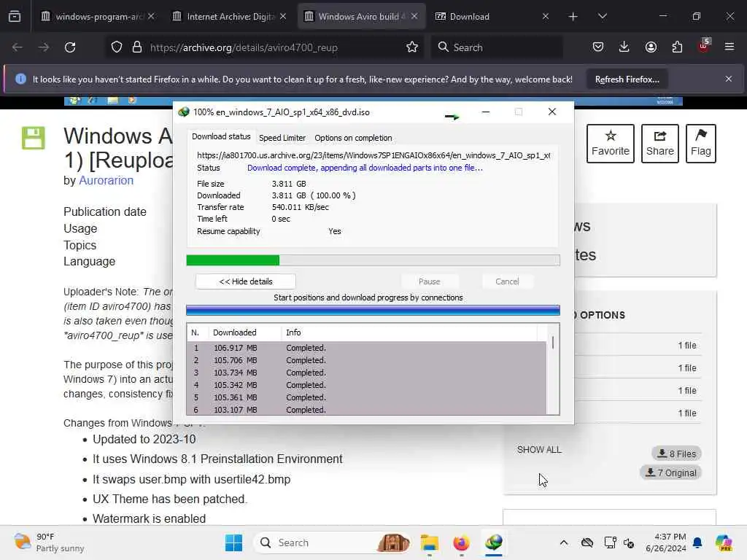This screenshot has width=747, height=560.
Task: Bookmark this page with the star
Action: 412,47
